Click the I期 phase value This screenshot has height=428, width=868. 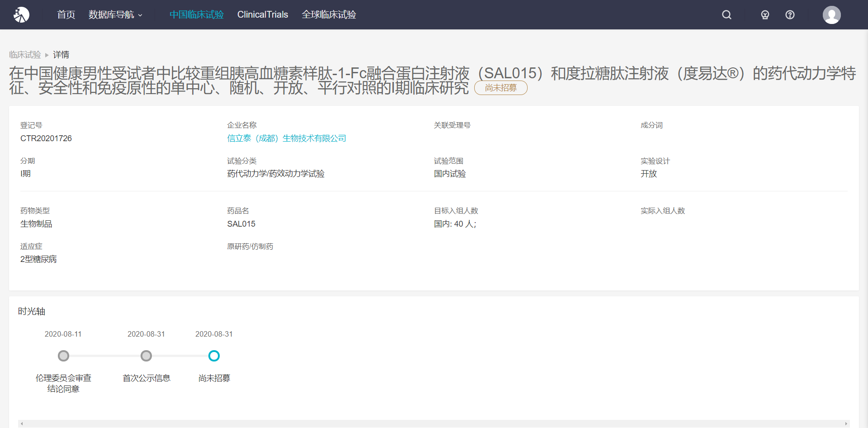25,174
